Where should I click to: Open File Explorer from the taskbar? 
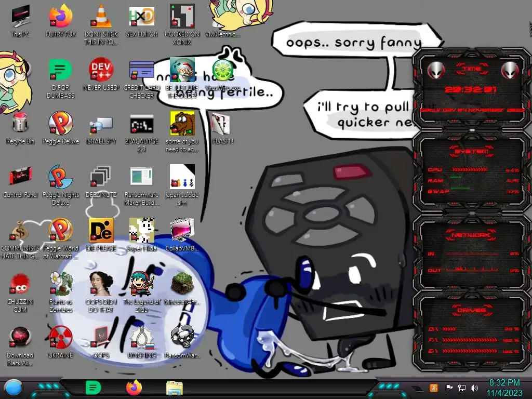(175, 388)
